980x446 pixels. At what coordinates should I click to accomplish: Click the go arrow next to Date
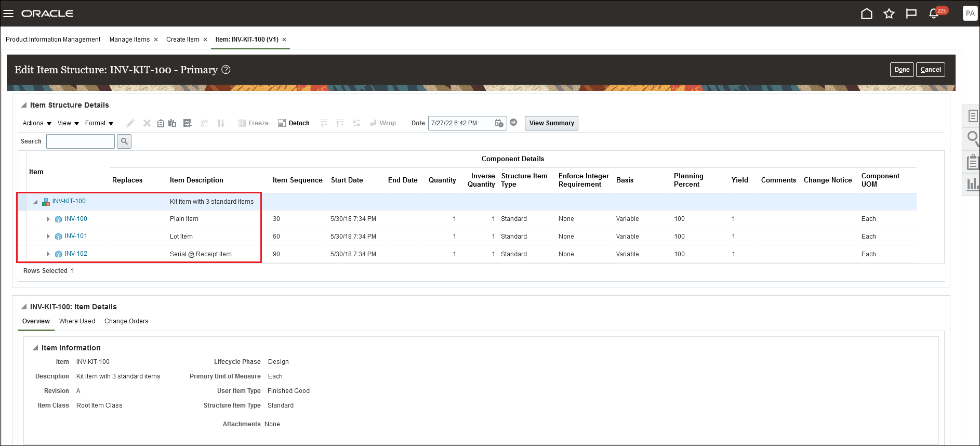(513, 122)
